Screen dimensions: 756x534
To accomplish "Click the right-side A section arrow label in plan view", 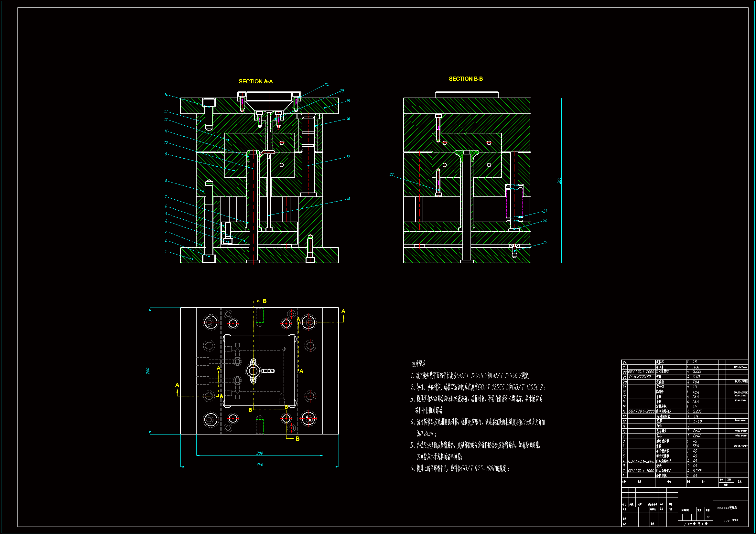I will [343, 311].
